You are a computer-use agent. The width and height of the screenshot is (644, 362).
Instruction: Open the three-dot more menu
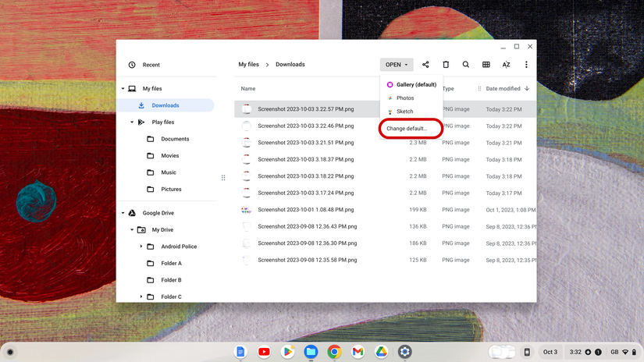coord(526,65)
